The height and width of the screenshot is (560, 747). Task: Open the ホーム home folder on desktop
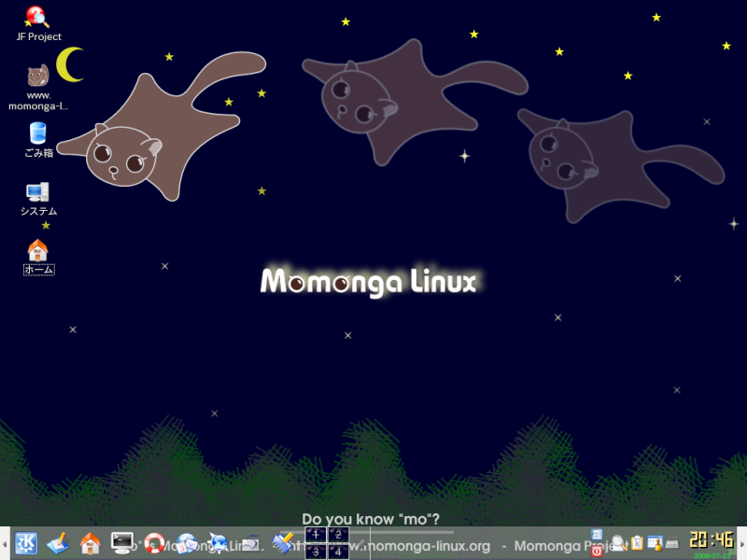coord(38,258)
